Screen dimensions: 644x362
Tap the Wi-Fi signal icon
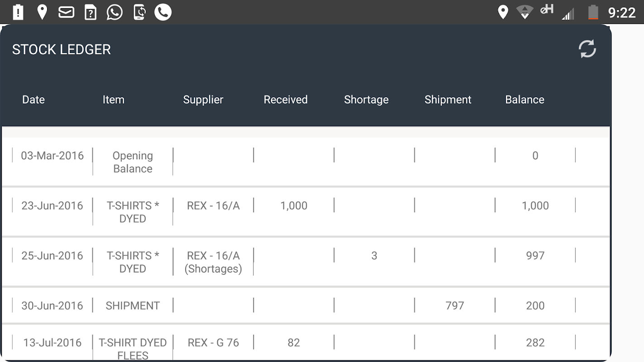(524, 12)
